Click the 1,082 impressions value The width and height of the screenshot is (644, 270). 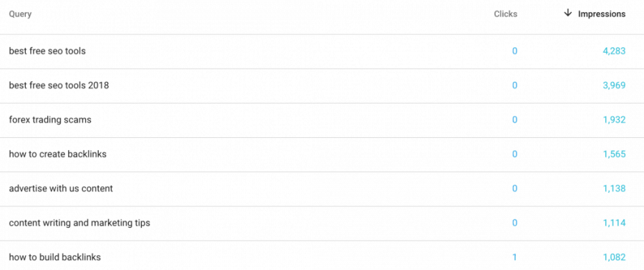(x=615, y=258)
